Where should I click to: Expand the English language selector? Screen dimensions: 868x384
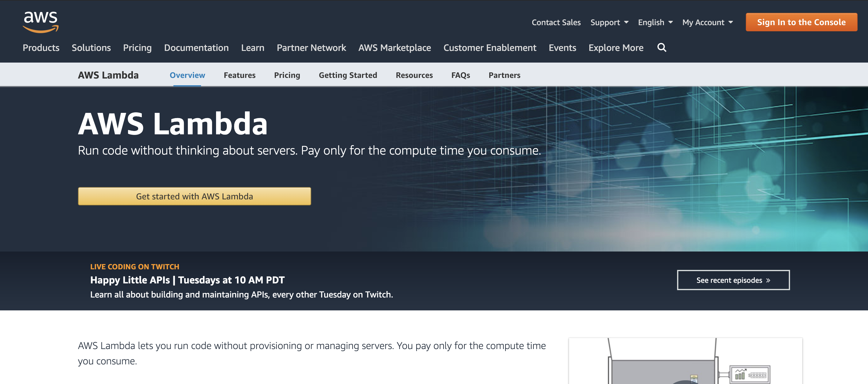(655, 22)
